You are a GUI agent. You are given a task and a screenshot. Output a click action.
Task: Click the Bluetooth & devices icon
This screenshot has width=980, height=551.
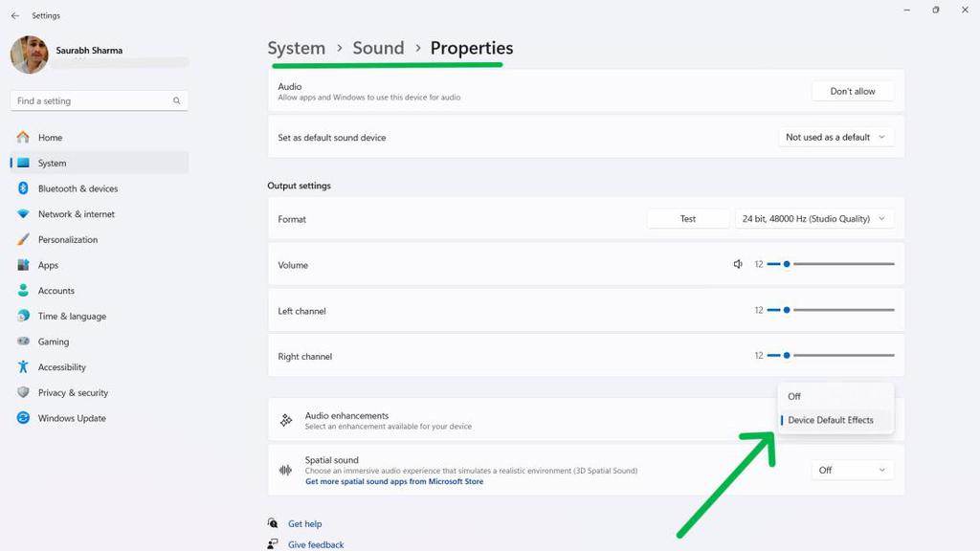(23, 188)
